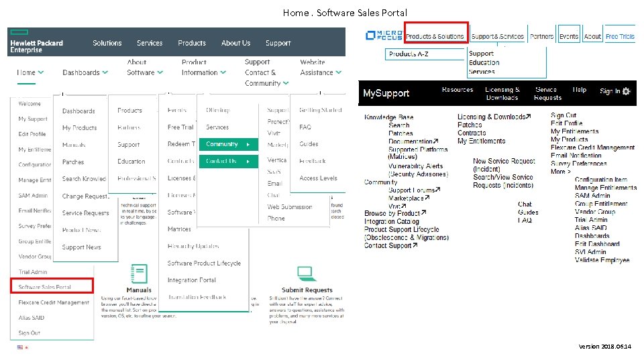Select Phone contact option
This screenshot has height=362, width=644.
(x=276, y=219)
